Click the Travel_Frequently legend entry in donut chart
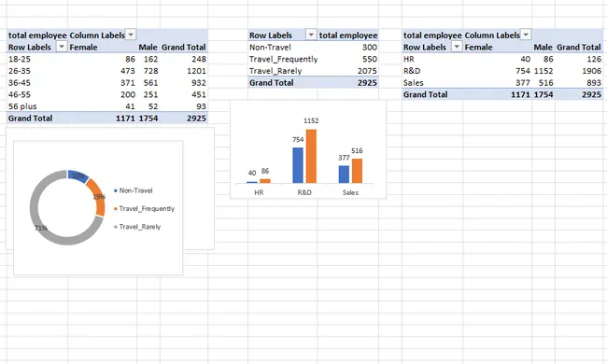The height and width of the screenshot is (364, 607). coord(145,208)
